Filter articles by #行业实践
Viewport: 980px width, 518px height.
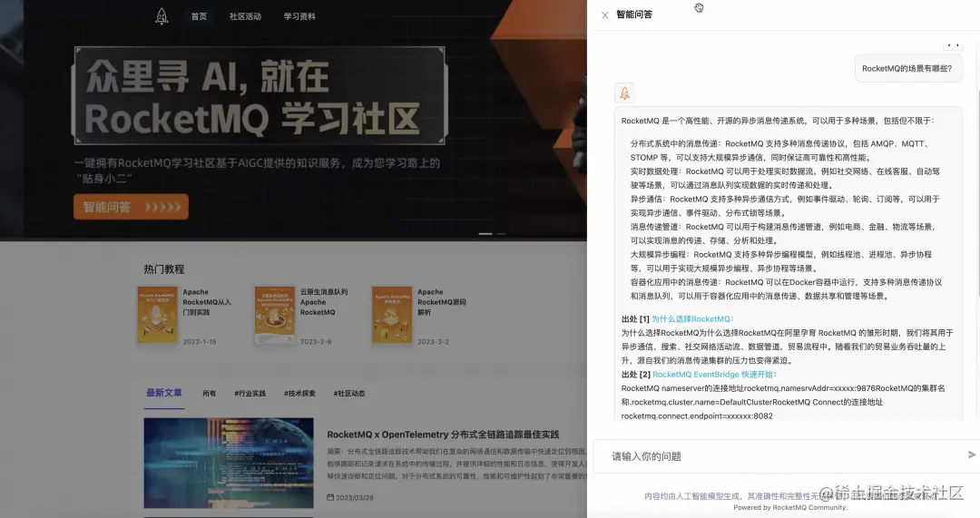pos(250,393)
